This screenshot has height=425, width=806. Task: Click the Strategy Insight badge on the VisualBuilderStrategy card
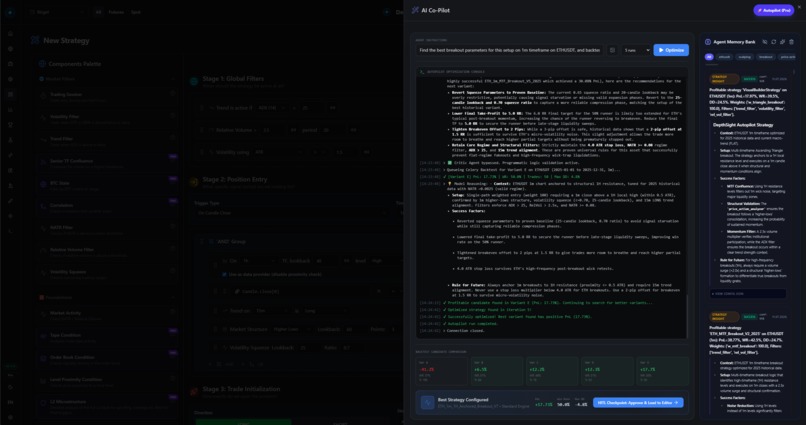click(x=724, y=79)
